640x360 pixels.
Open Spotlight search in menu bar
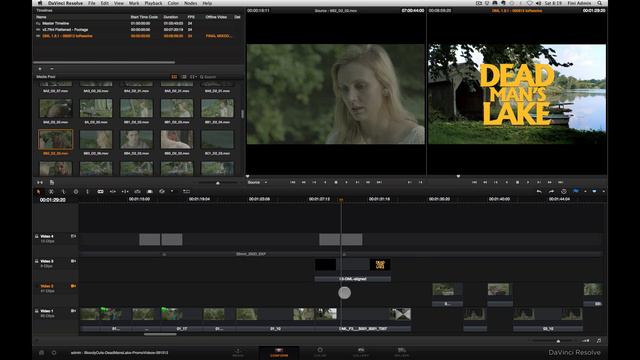[x=600, y=3]
